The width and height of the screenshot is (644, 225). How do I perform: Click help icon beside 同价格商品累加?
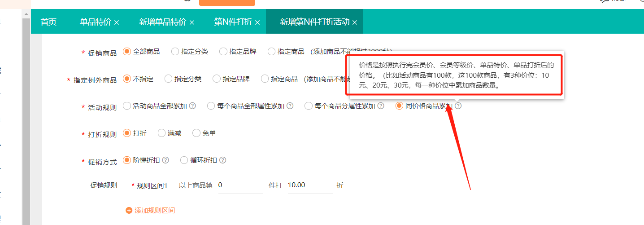point(458,106)
